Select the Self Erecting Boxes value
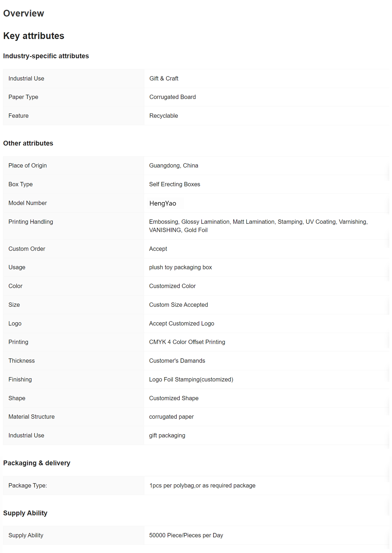Screen dimensions: 392x553 pos(174,184)
